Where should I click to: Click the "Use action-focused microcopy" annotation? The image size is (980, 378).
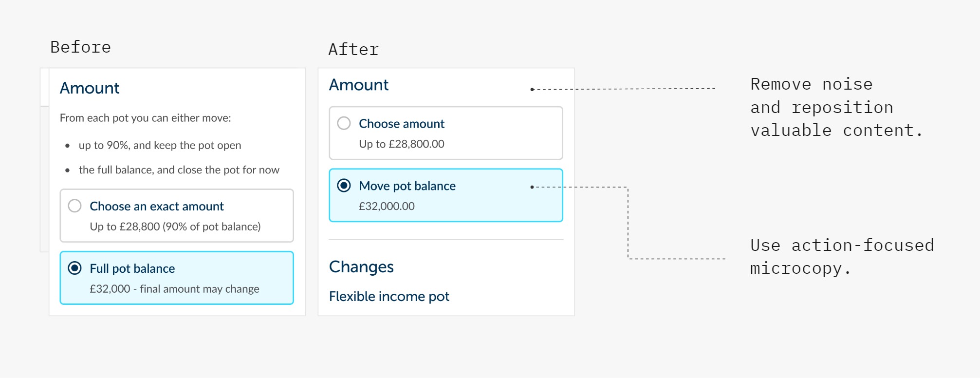(842, 257)
